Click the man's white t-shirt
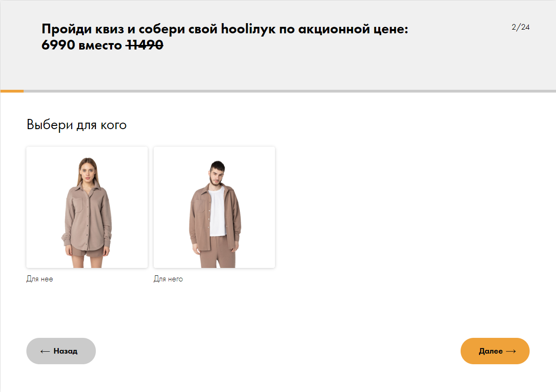 click(x=215, y=213)
